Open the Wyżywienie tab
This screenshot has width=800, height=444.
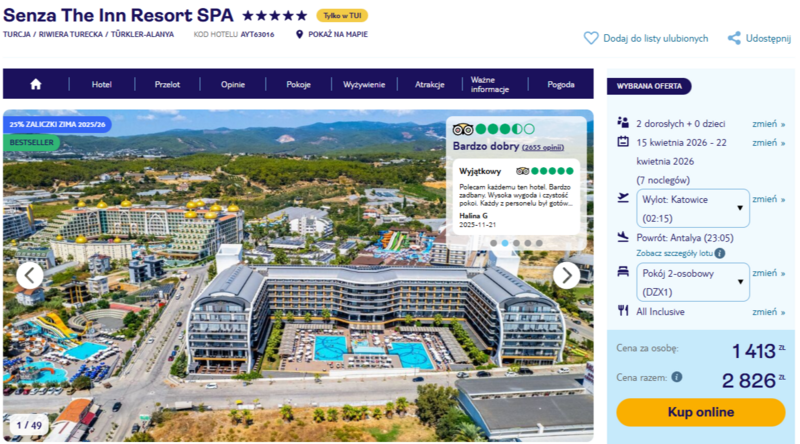coord(364,84)
